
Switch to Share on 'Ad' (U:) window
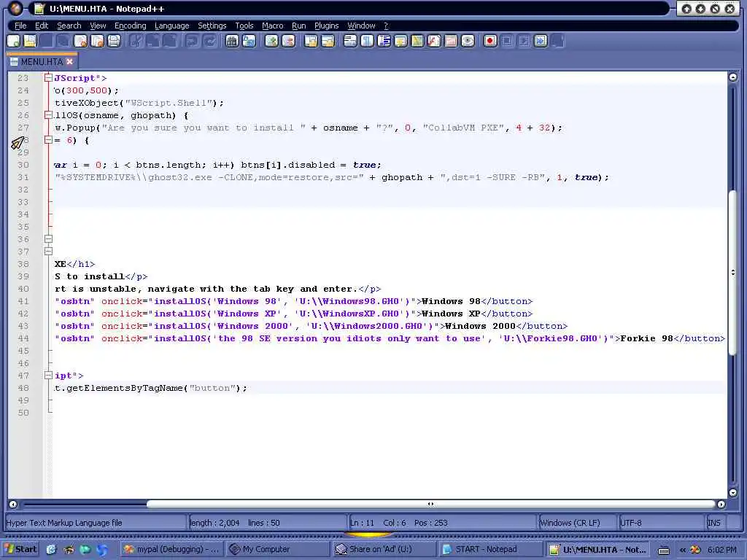pos(383,550)
